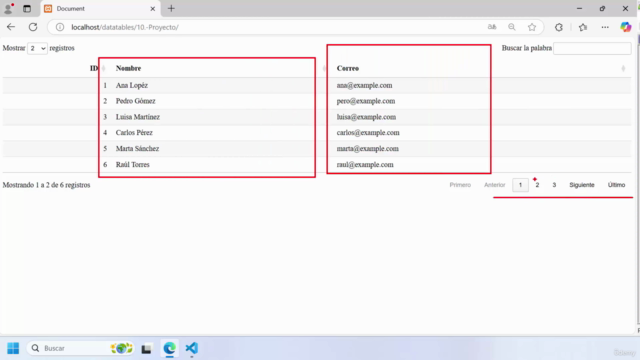This screenshot has height=360, width=640.
Task: Click email pero@example.com
Action: (x=366, y=101)
